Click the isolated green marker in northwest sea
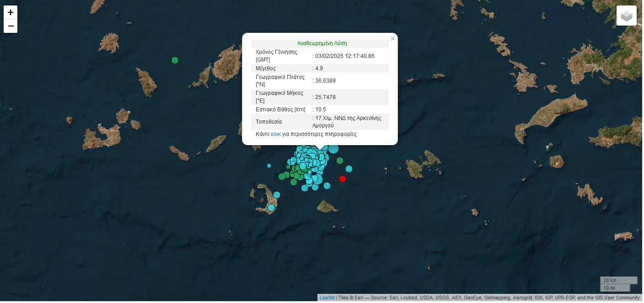This screenshot has width=644, height=303. 174,60
